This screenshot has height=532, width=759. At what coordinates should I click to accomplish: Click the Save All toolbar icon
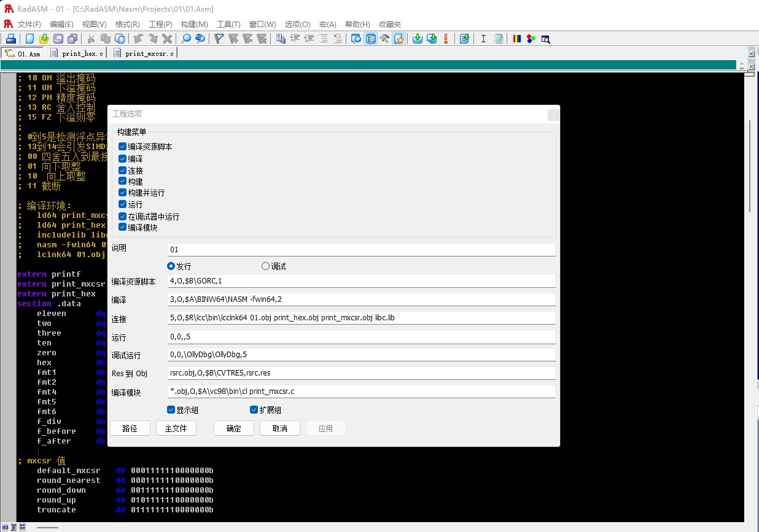coord(72,39)
